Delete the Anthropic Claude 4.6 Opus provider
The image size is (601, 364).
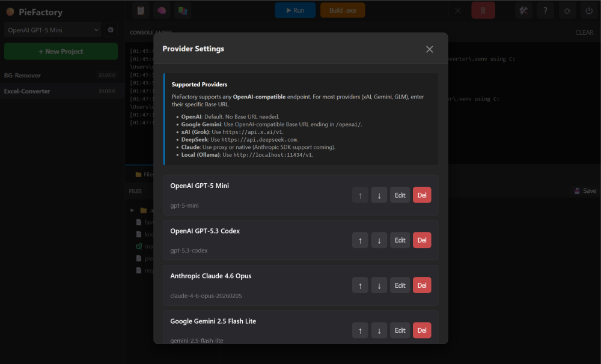[422, 285]
